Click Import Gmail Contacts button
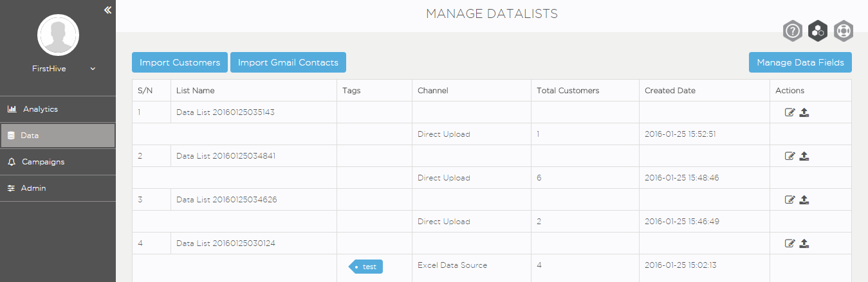 pos(288,62)
